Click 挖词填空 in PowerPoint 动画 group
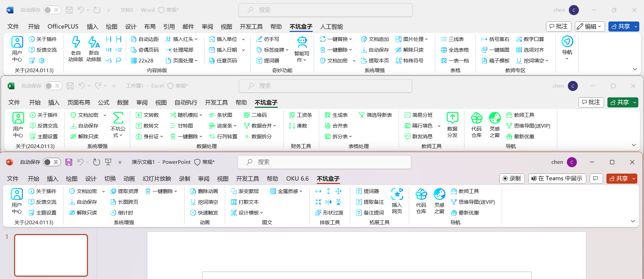 pyautogui.click(x=204, y=202)
